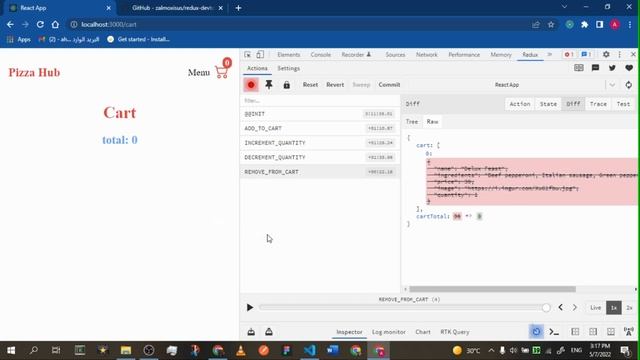Open the Elements DevTools panel
The height and width of the screenshot is (360, 640).
(x=289, y=55)
